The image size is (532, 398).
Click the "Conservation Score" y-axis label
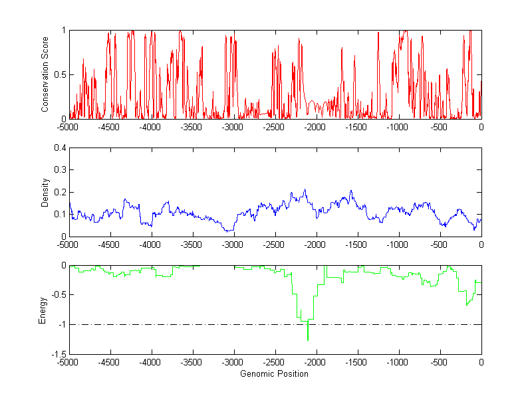point(45,74)
